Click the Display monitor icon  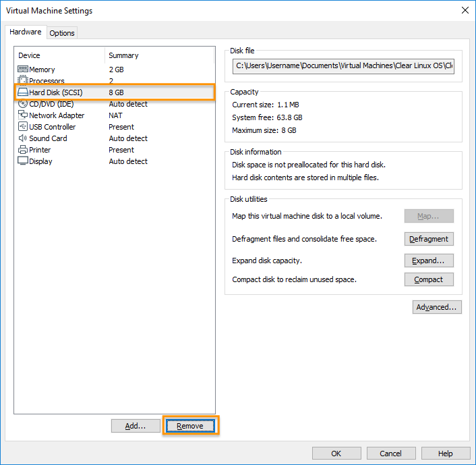[23, 161]
